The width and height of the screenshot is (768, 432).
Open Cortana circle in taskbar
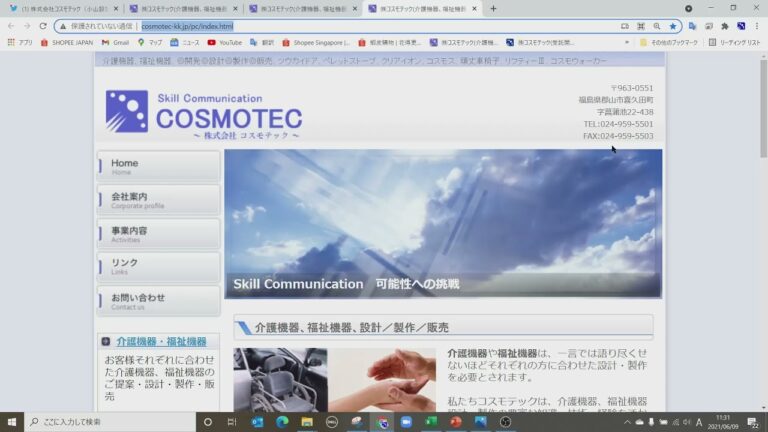(x=208, y=422)
